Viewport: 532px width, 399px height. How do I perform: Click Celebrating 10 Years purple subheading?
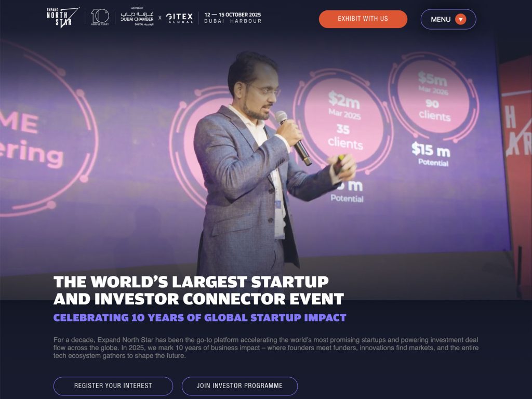[x=200, y=317]
